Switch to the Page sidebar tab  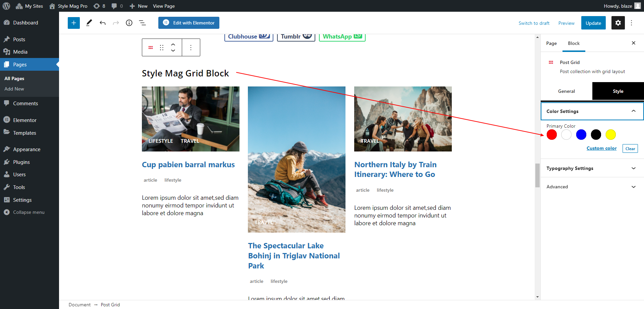[551, 43]
